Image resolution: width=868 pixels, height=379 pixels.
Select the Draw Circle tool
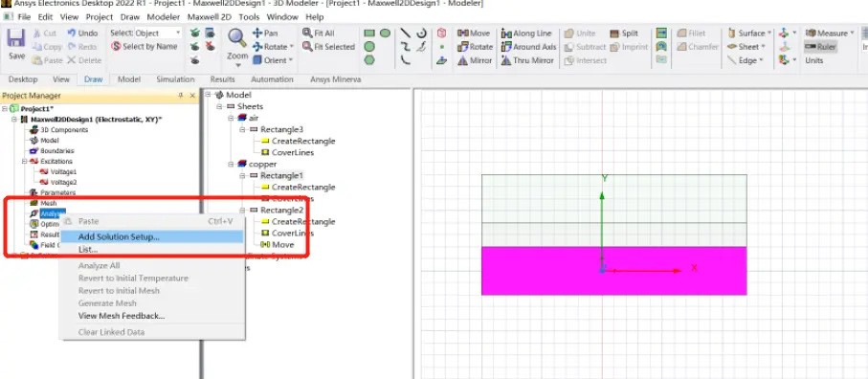(369, 47)
